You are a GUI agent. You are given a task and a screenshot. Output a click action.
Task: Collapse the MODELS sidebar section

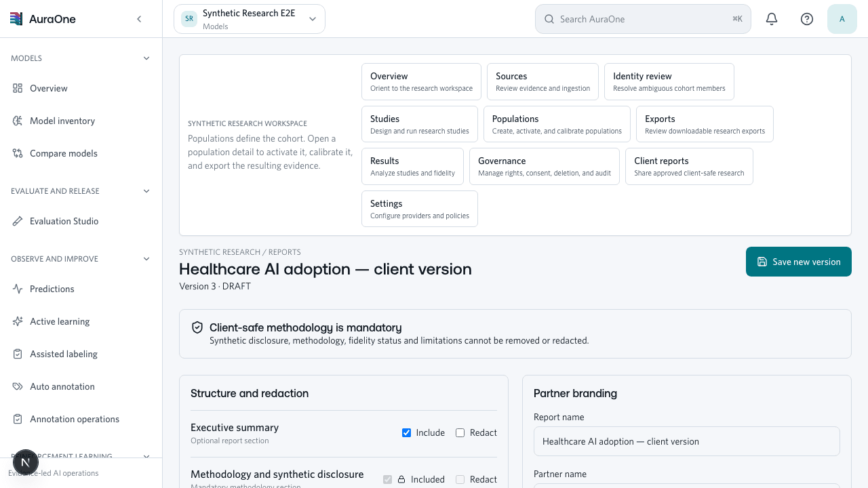(146, 58)
